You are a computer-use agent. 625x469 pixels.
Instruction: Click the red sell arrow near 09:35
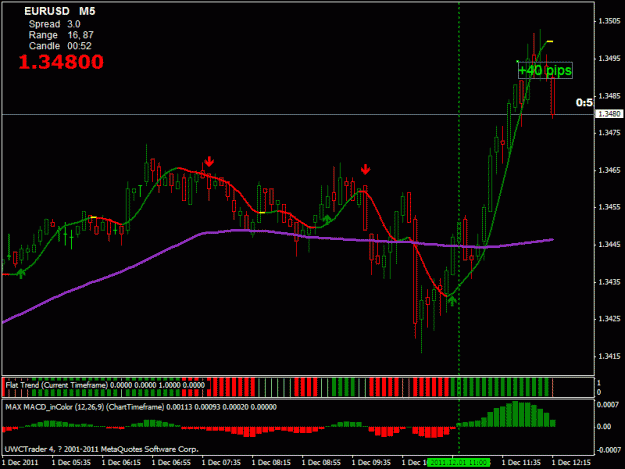point(366,169)
